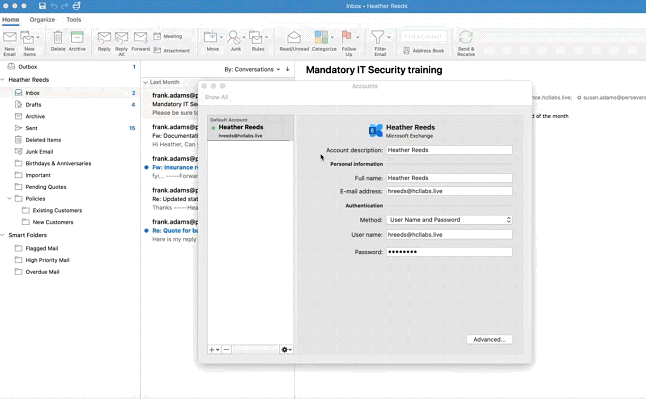Click the Read/Unread envelope icon
Viewport: 646px width, 399px height.
[x=294, y=38]
